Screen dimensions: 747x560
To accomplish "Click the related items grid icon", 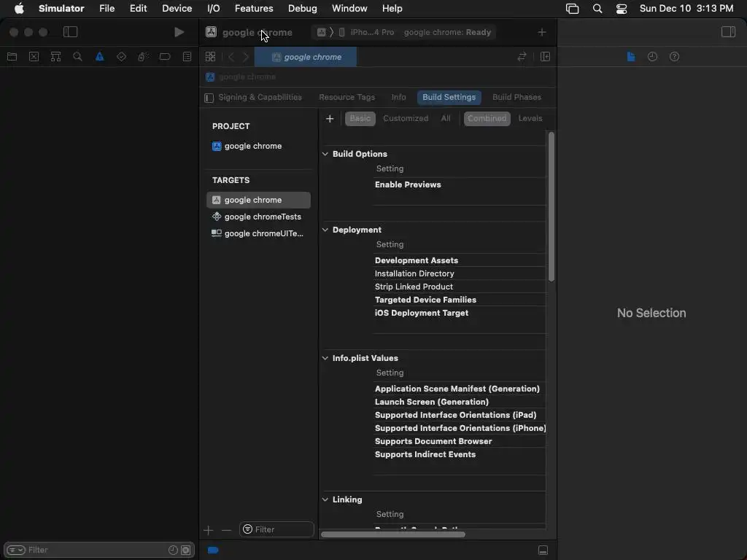I will click(211, 57).
